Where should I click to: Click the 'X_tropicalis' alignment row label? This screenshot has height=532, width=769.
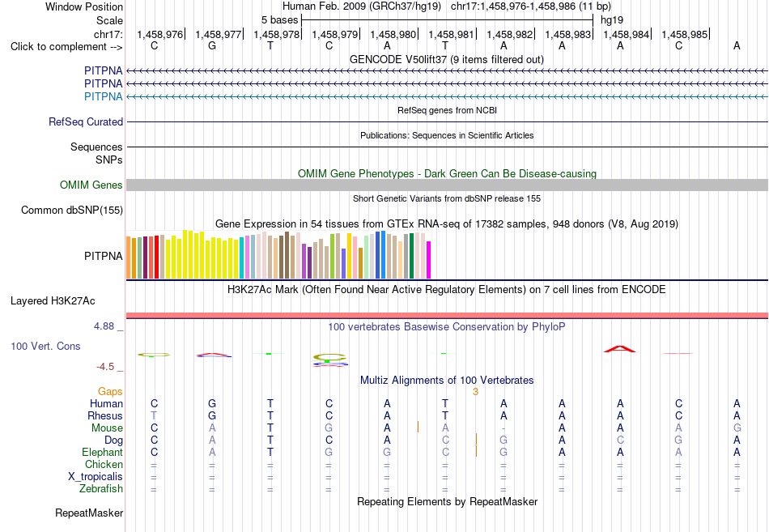tap(96, 477)
